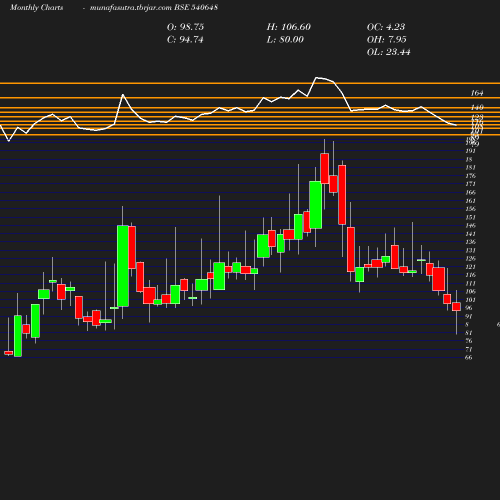
Task: Click the "Monthly Charts" title text
Action: [36, 7]
